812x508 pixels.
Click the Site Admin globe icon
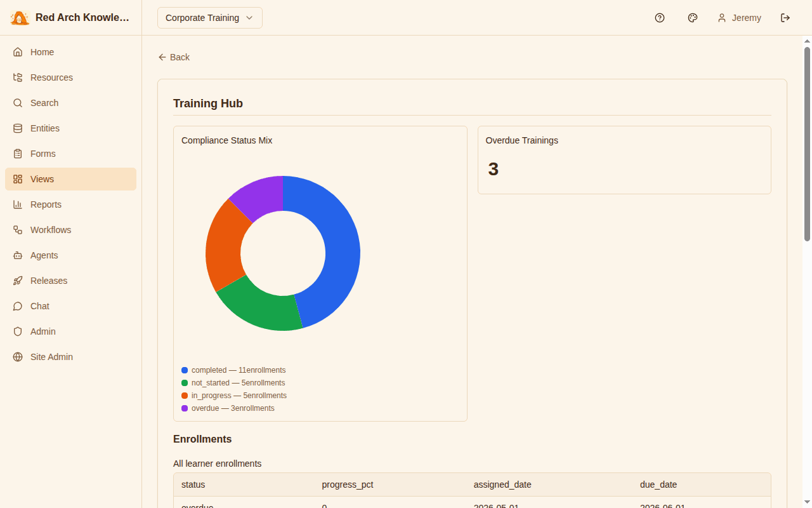coord(18,357)
